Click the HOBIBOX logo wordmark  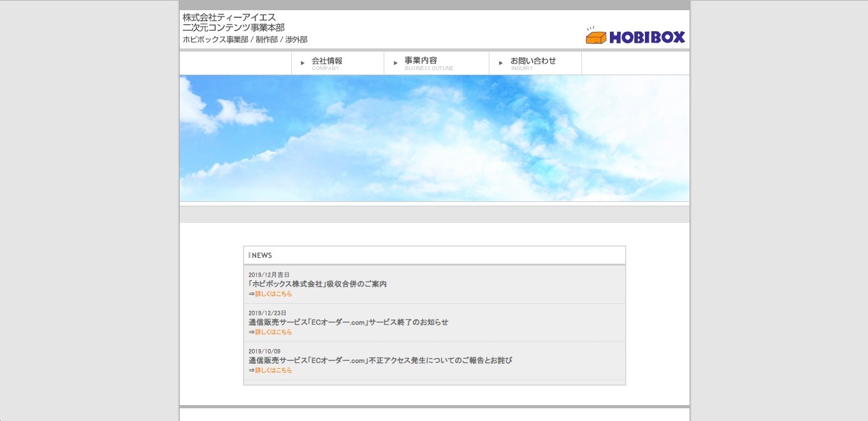[x=647, y=38]
